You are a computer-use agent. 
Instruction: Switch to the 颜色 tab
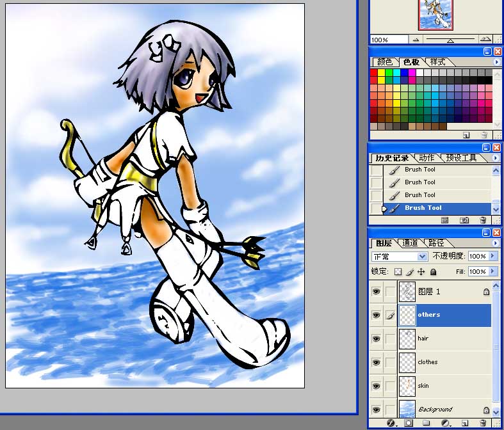[384, 61]
